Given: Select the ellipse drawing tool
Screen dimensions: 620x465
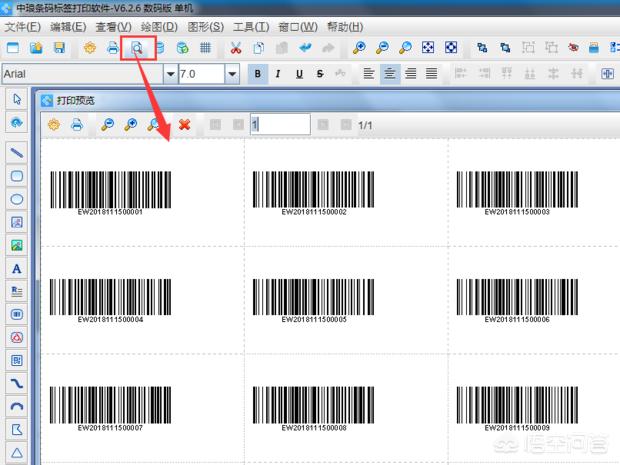Looking at the screenshot, I should click(17, 199).
